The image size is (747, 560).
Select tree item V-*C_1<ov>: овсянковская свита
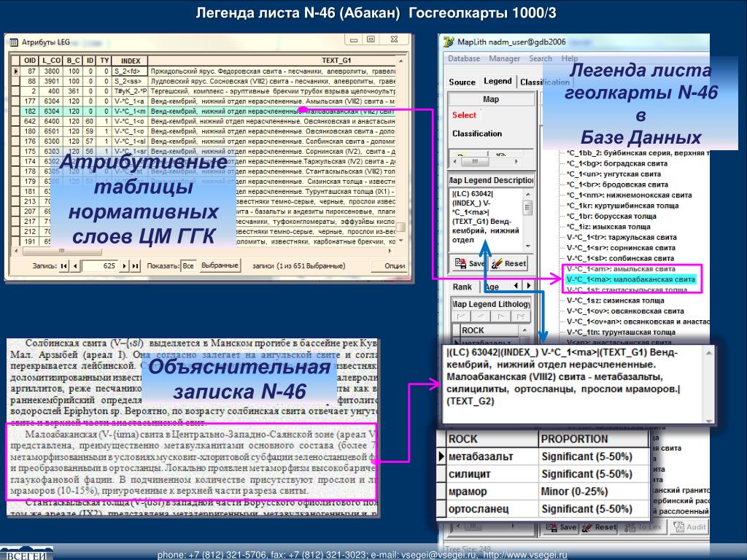coord(625,311)
